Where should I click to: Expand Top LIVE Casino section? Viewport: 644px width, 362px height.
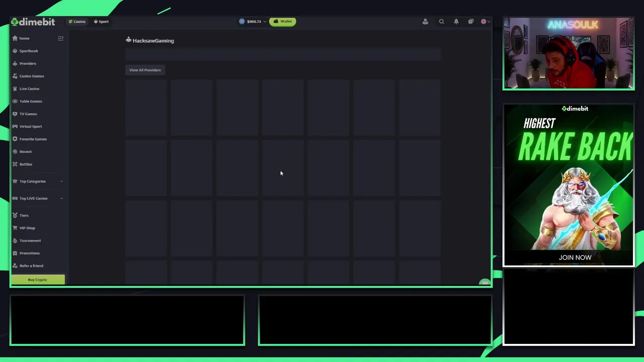[38, 198]
